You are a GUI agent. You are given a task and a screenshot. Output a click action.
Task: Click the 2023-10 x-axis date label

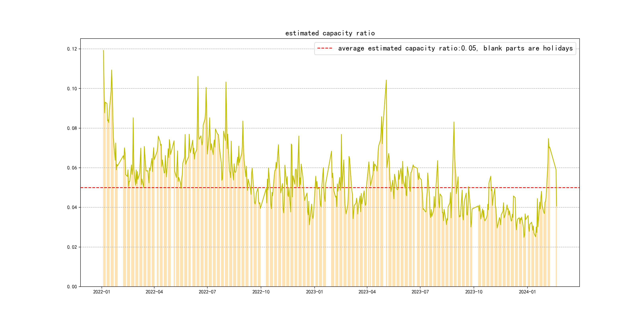pos(473,292)
